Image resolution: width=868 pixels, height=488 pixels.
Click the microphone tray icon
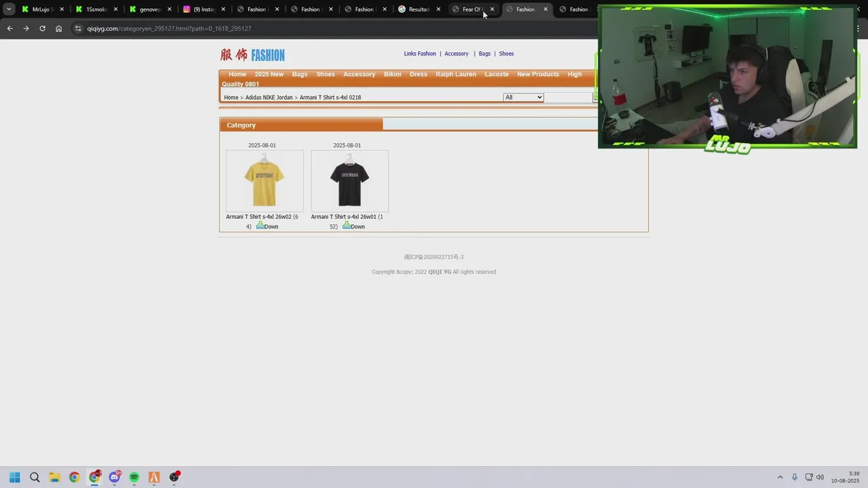(795, 477)
